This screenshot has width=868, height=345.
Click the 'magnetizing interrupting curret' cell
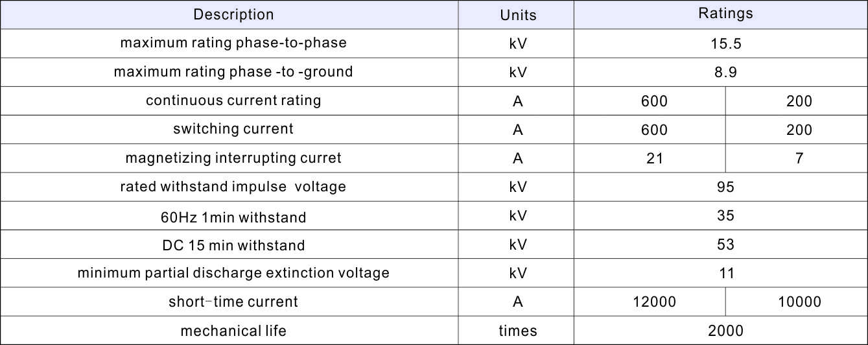[233, 158]
